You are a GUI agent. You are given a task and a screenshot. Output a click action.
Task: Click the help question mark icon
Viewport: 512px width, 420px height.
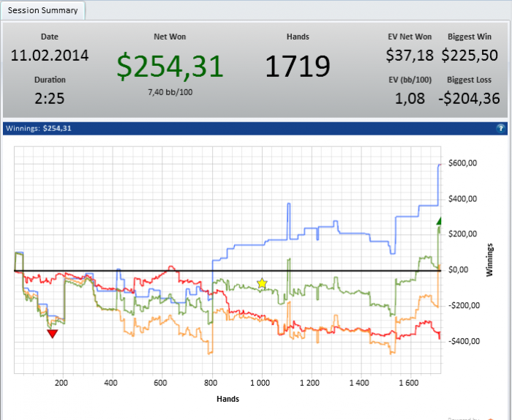[x=500, y=128]
